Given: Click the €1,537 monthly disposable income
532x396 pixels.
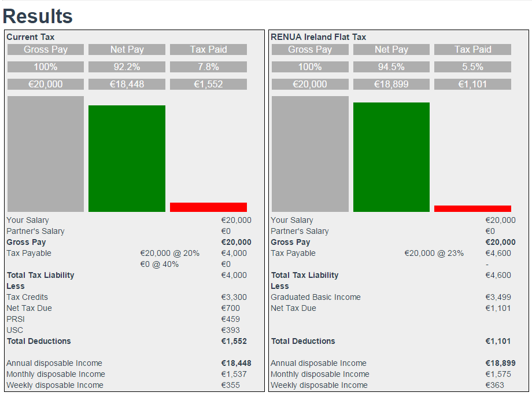Looking at the screenshot, I should coord(234,374).
